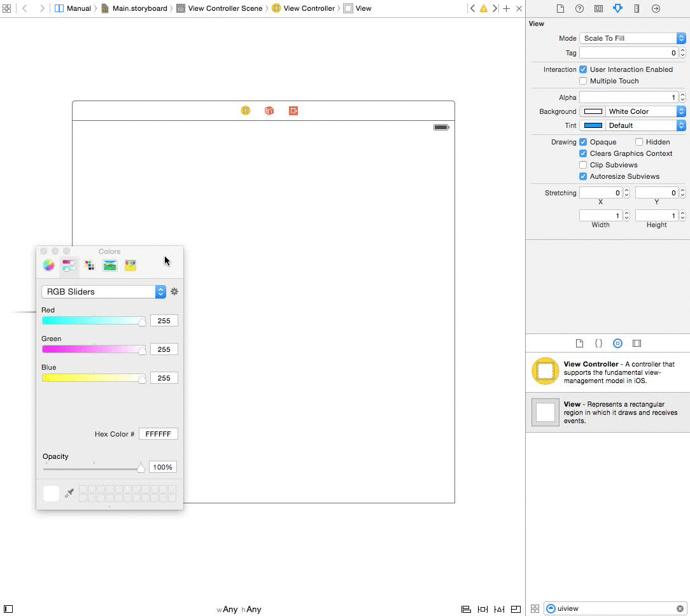Viewport: 690px width, 616px height.
Task: Jump to previous issue chevron
Action: [472, 8]
